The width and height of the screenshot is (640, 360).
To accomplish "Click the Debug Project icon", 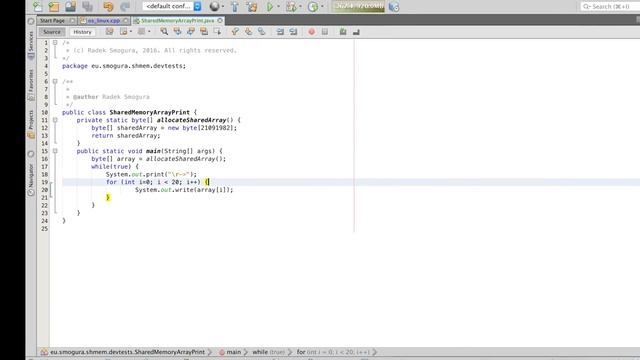I will coord(291,7).
